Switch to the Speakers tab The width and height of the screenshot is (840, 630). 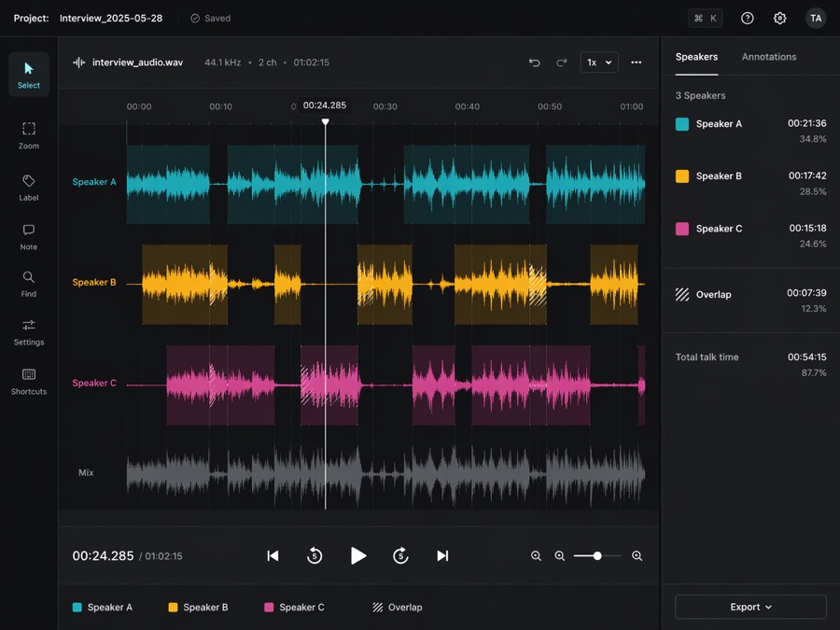(x=696, y=57)
